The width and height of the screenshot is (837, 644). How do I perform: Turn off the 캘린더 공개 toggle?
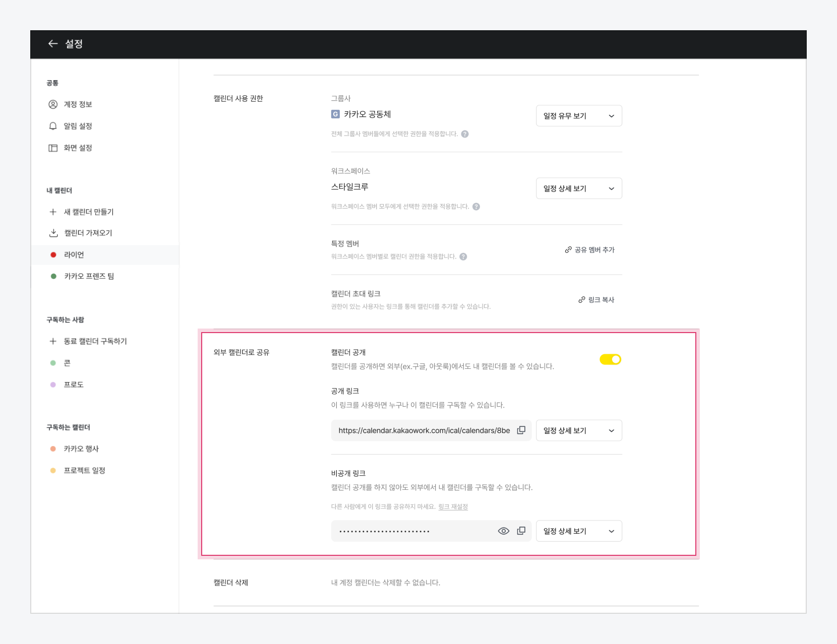[610, 359]
